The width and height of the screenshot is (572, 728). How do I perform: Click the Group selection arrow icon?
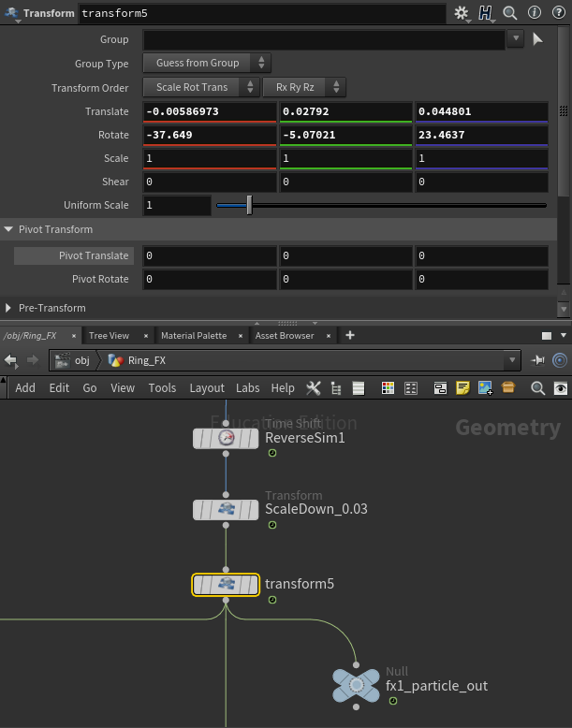[537, 39]
